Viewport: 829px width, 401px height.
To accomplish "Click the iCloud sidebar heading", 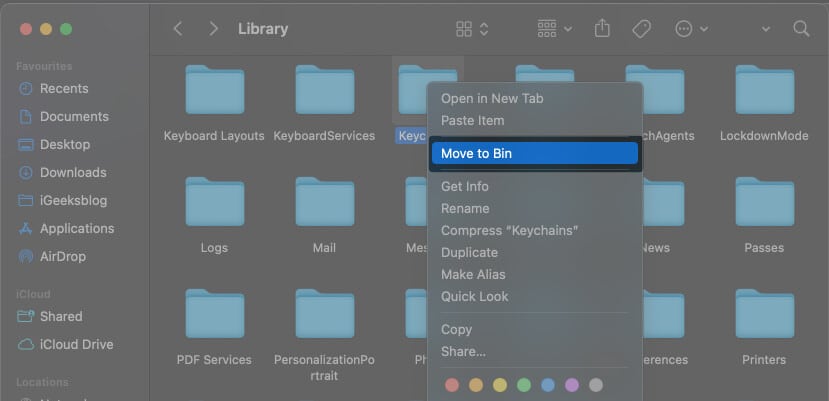I will [x=33, y=294].
